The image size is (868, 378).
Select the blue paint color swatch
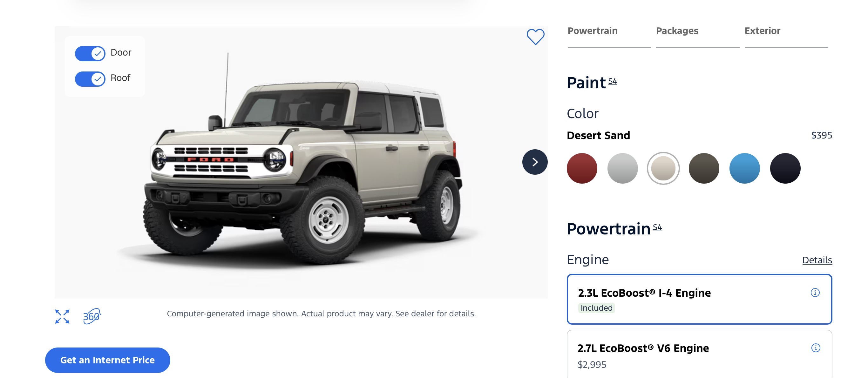click(x=744, y=168)
